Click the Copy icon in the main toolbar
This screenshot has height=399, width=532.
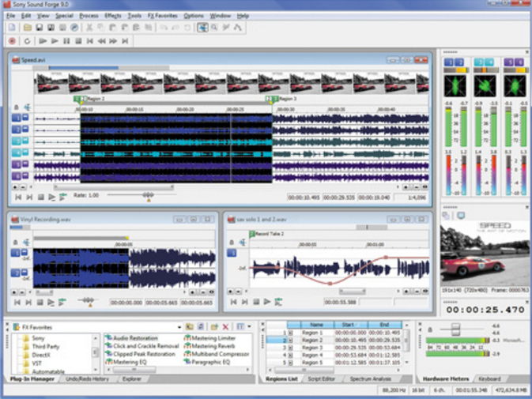(100, 28)
